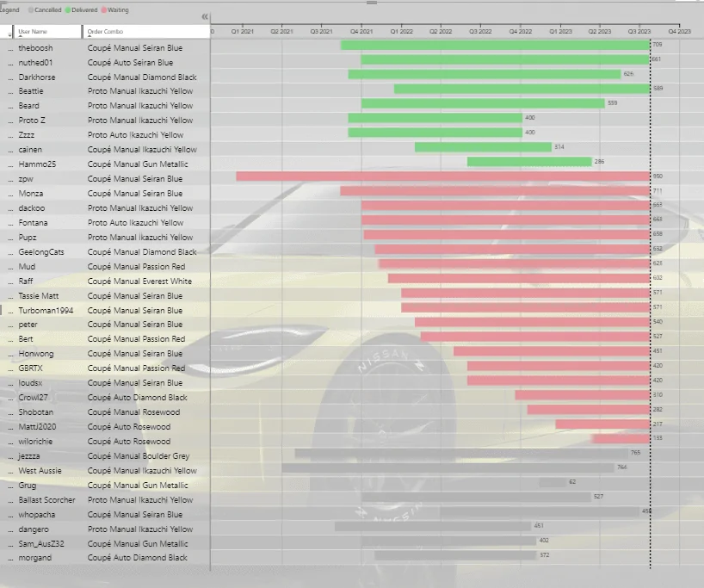
Task: Select Grug's Coupé Manual Gun Metallic order
Action: [x=138, y=486]
